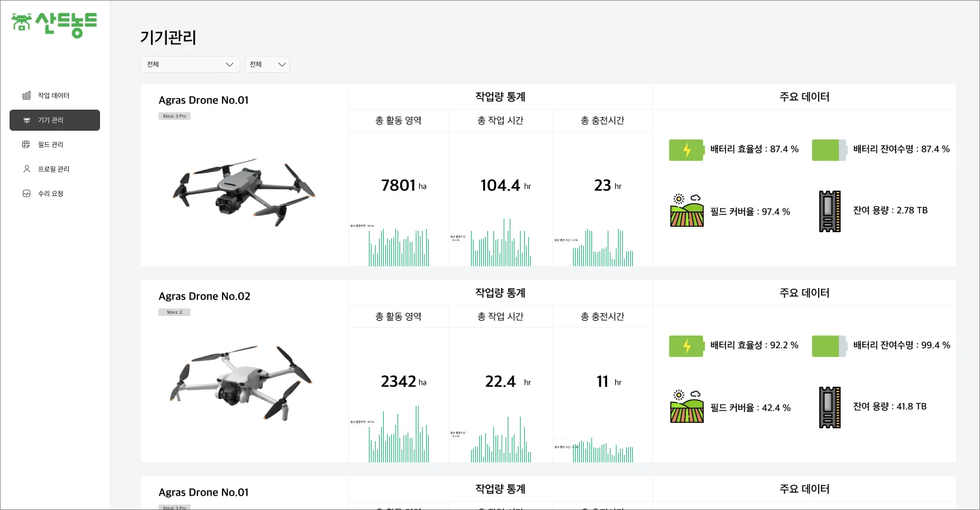Screen dimensions: 980x510
Task: Click the 2342 ha total area value
Action: (x=404, y=381)
